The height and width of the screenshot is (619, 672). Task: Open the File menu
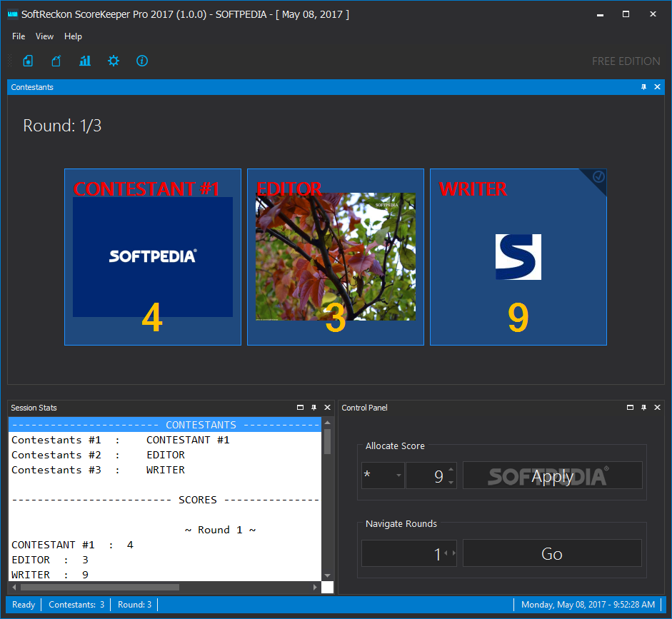(19, 36)
